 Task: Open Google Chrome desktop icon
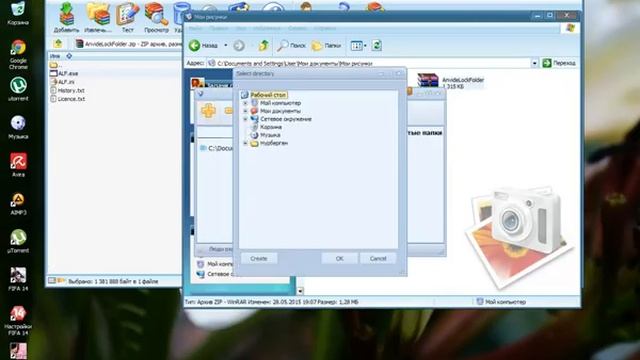(x=18, y=55)
